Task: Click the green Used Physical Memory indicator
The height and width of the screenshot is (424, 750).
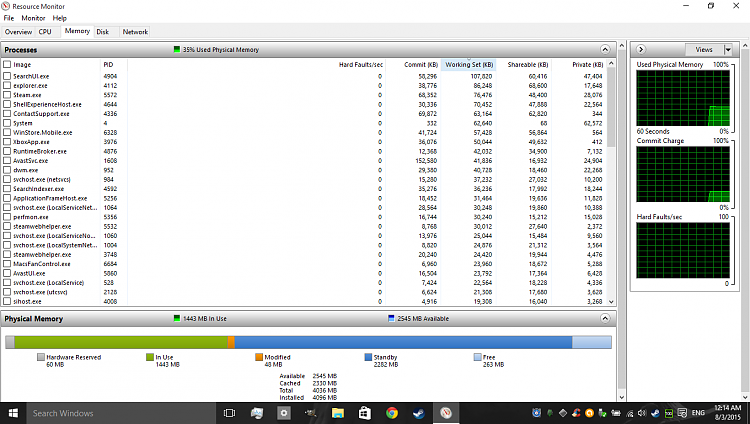Action: [177, 49]
